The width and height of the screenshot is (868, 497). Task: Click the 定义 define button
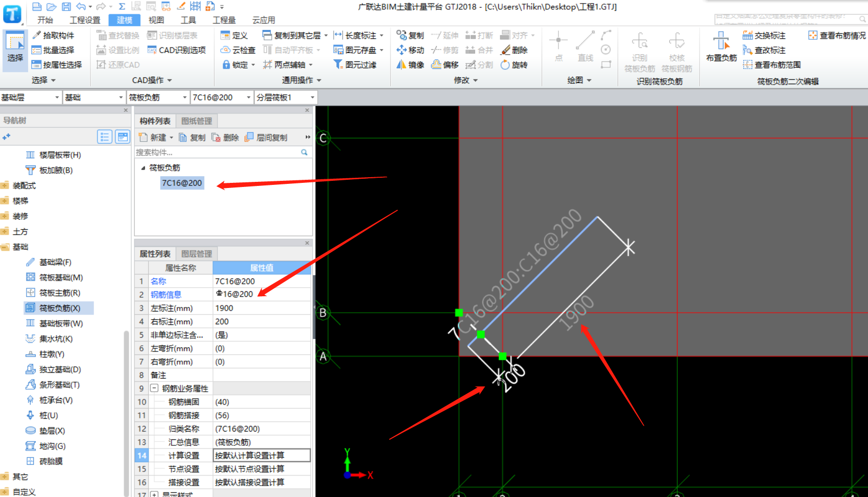[234, 35]
